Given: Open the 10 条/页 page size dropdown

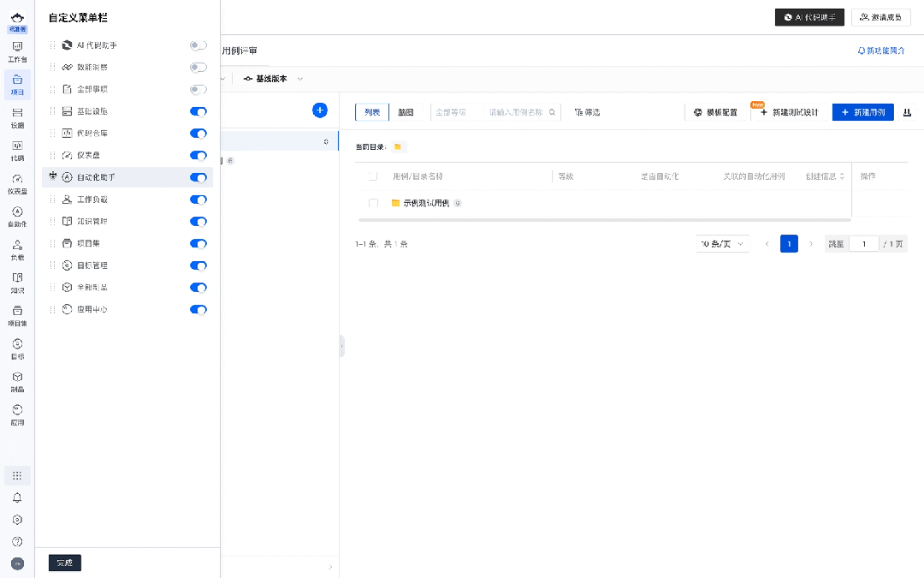Looking at the screenshot, I should [x=722, y=243].
